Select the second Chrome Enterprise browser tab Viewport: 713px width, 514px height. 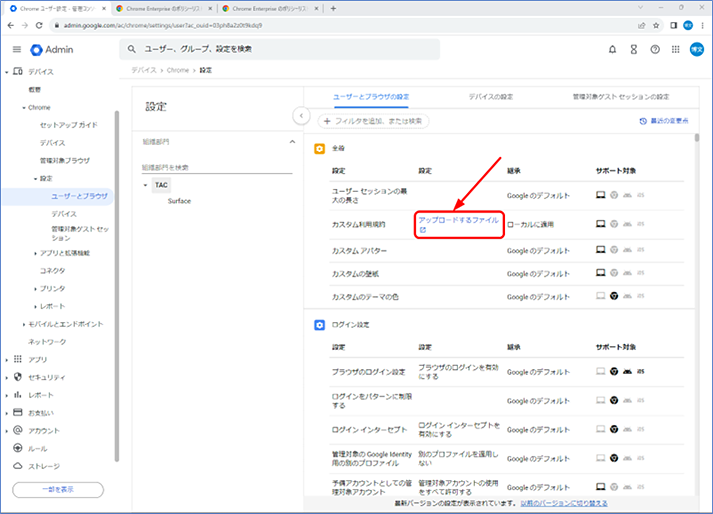click(164, 8)
